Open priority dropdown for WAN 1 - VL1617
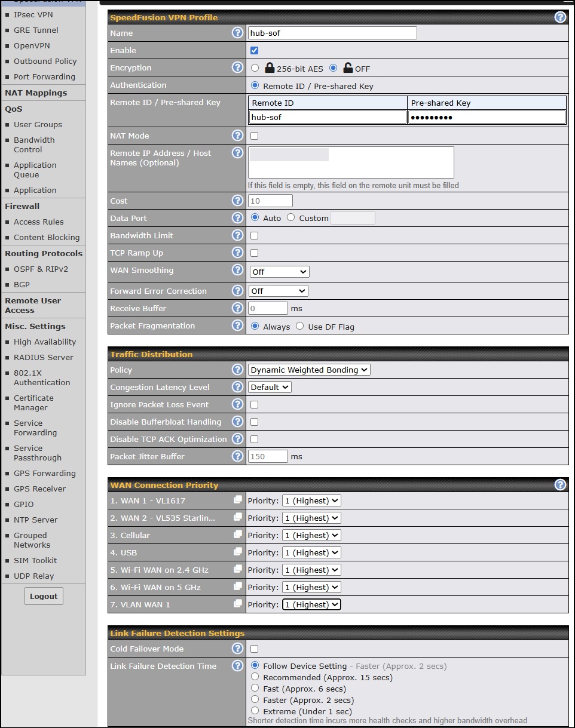Screen dimensions: 575x728 tap(311, 500)
